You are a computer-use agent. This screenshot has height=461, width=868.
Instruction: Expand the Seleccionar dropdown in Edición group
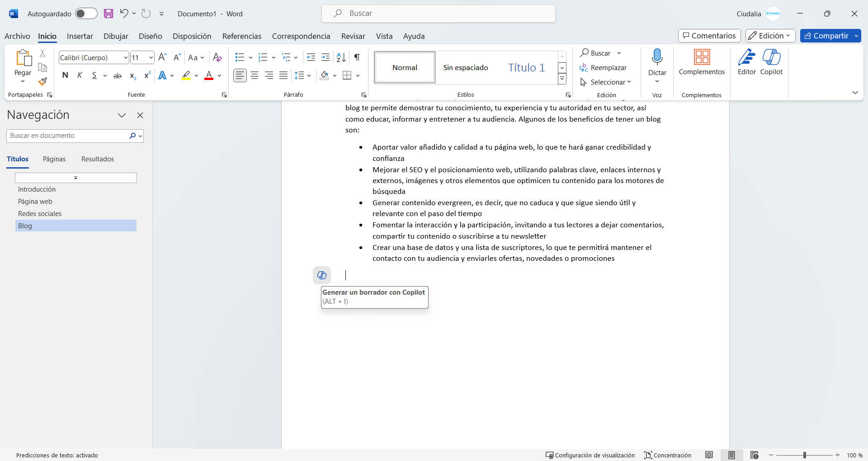pos(605,82)
